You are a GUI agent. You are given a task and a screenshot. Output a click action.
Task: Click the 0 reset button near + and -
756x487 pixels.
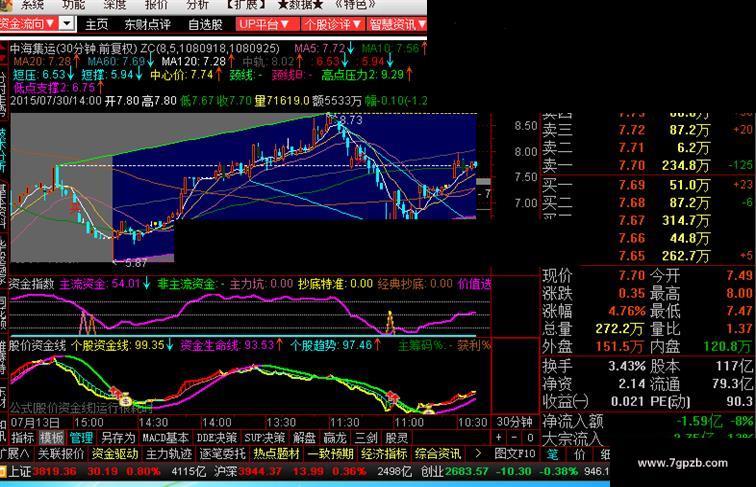coord(530,437)
